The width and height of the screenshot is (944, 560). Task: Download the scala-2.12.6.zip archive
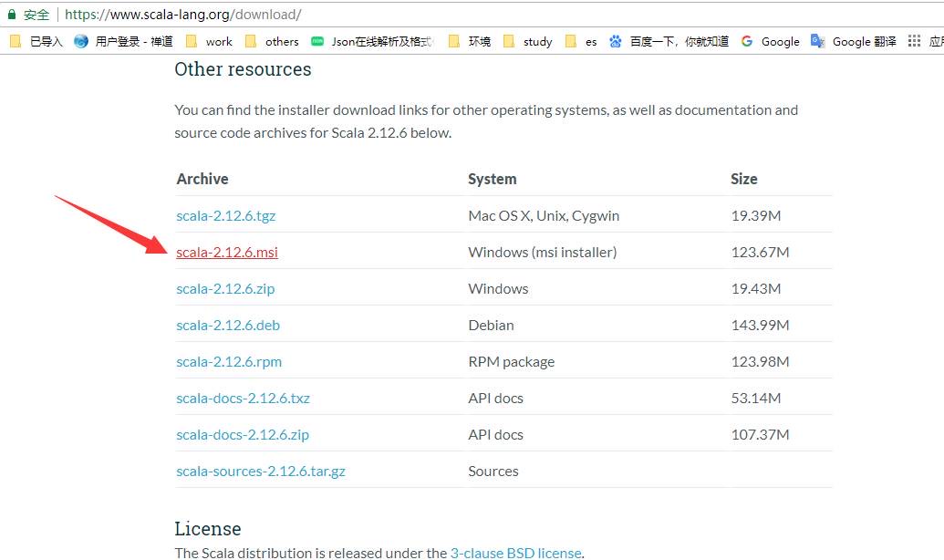tap(225, 288)
